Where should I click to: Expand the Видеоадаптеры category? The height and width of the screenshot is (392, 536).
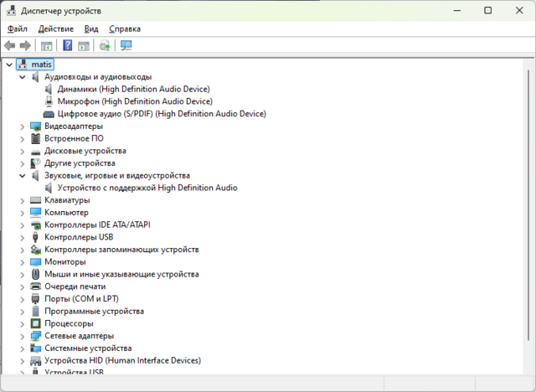coord(23,126)
